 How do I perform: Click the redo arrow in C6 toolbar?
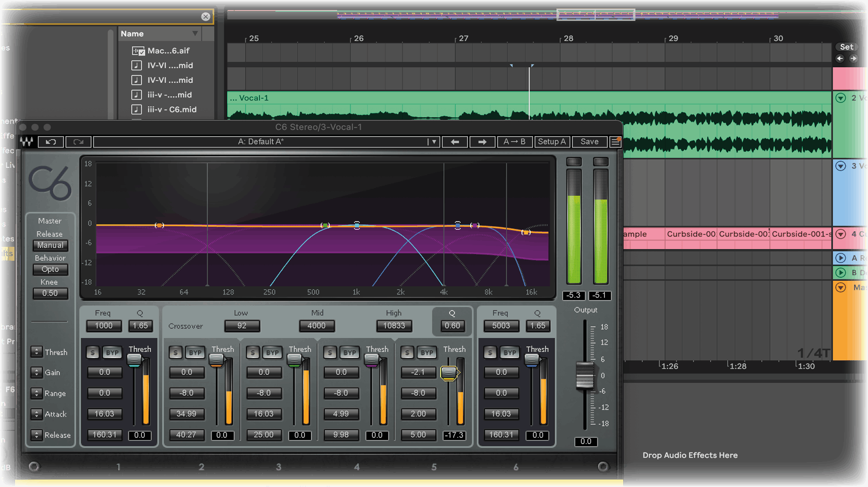tap(78, 142)
